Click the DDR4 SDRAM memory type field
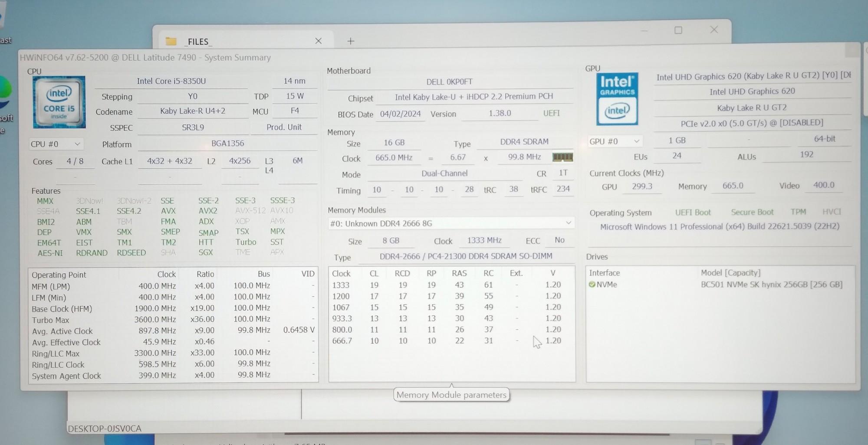Screen dimensions: 868x445 click(524, 142)
